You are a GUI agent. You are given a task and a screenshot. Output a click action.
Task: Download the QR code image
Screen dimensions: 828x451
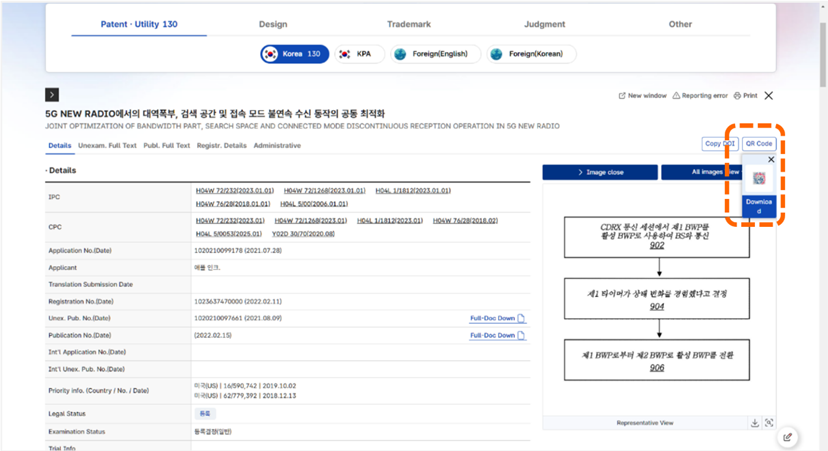pos(759,205)
